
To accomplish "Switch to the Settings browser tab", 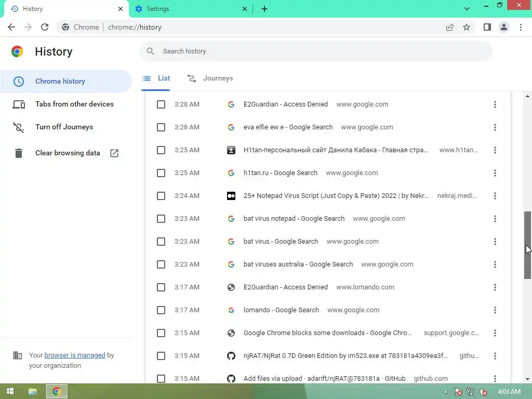I will point(191,9).
